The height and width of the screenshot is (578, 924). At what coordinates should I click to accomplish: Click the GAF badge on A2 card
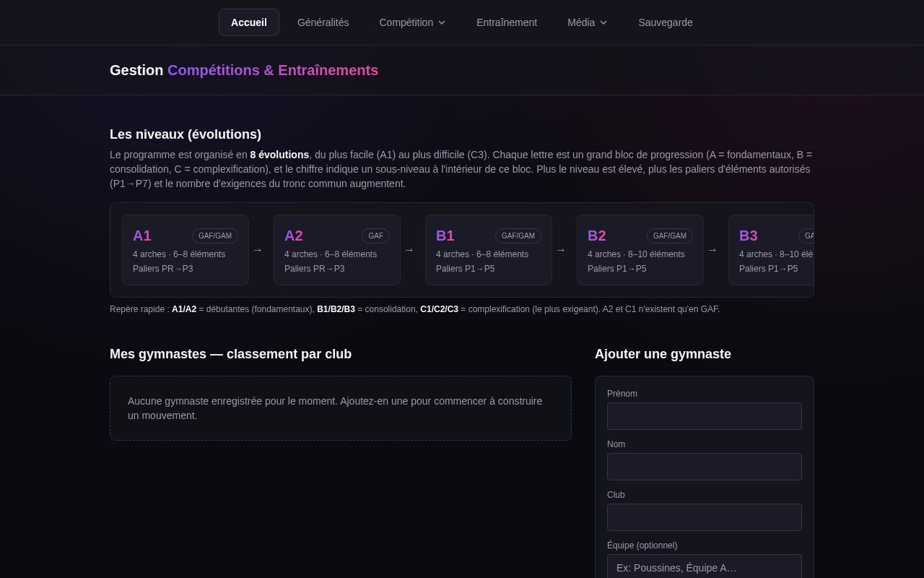tap(375, 236)
